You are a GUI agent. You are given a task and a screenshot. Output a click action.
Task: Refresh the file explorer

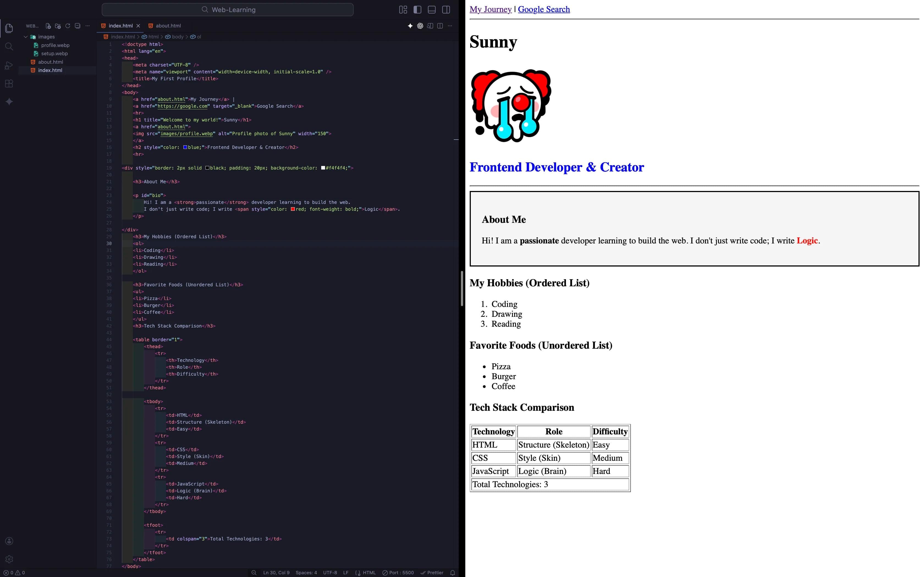(68, 26)
